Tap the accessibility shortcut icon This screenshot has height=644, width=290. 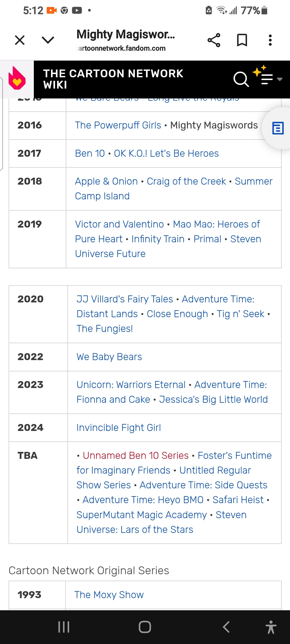271,627
